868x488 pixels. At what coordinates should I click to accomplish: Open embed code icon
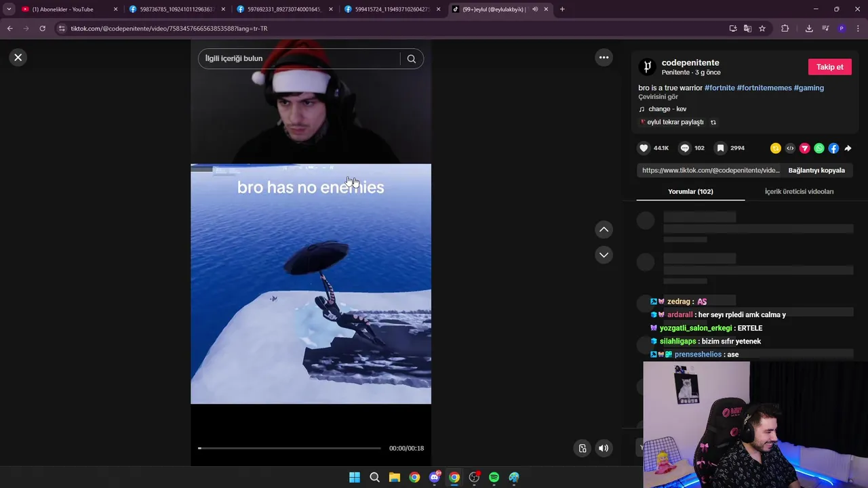pos(790,148)
